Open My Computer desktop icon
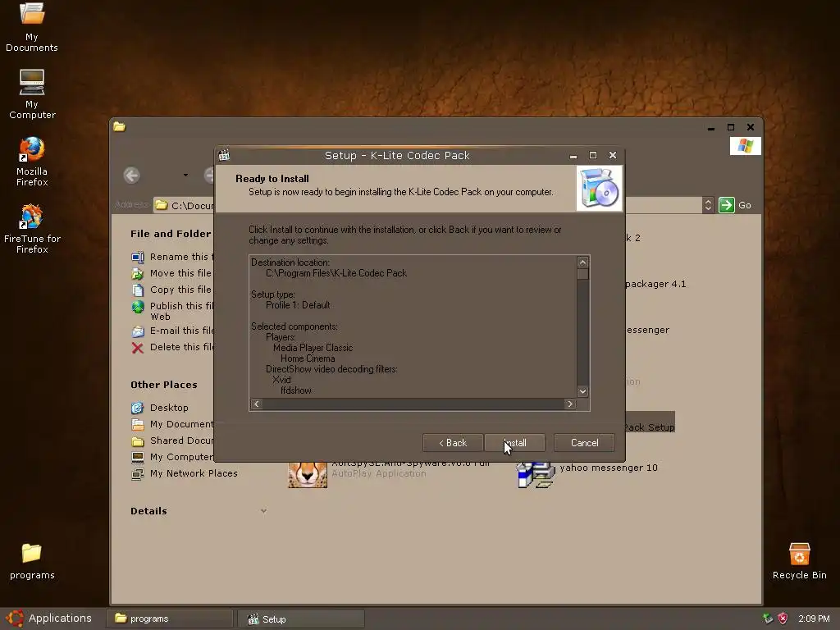 tap(32, 94)
